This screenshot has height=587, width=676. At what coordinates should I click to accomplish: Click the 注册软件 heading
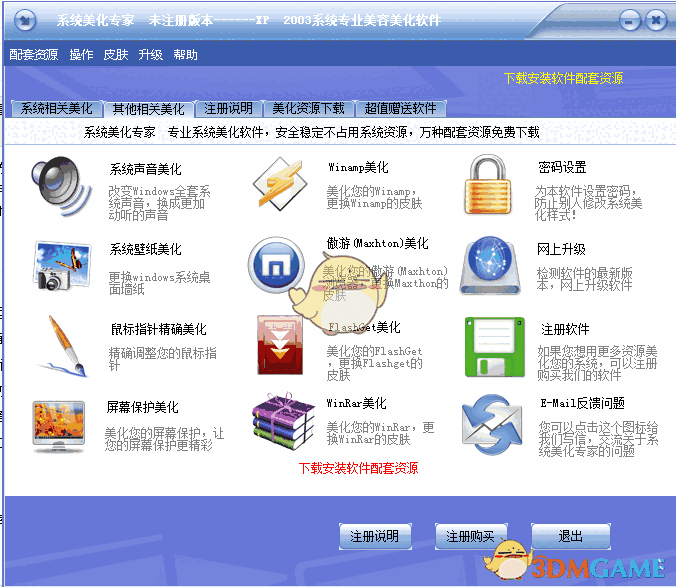[x=565, y=329]
